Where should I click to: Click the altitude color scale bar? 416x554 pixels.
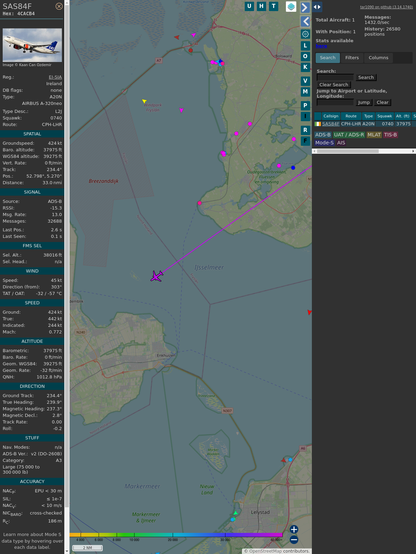176,535
